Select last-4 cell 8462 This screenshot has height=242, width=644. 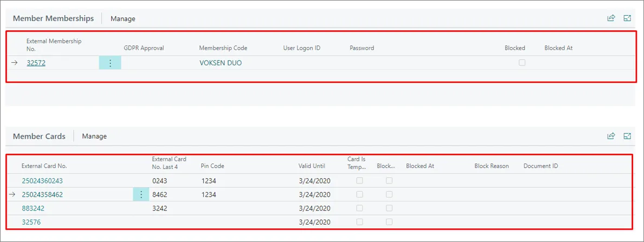coord(159,195)
